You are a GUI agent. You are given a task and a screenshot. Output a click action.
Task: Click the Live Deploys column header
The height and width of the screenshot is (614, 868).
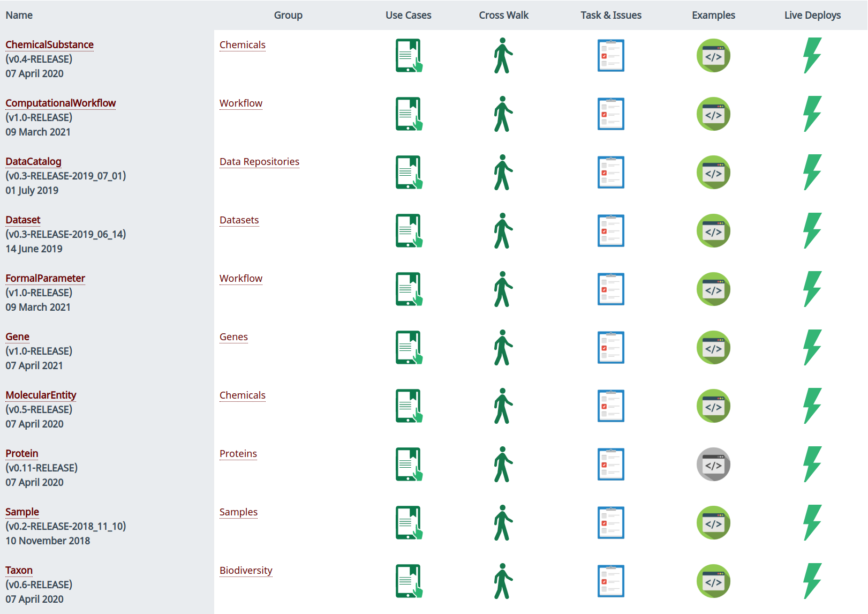(x=812, y=15)
